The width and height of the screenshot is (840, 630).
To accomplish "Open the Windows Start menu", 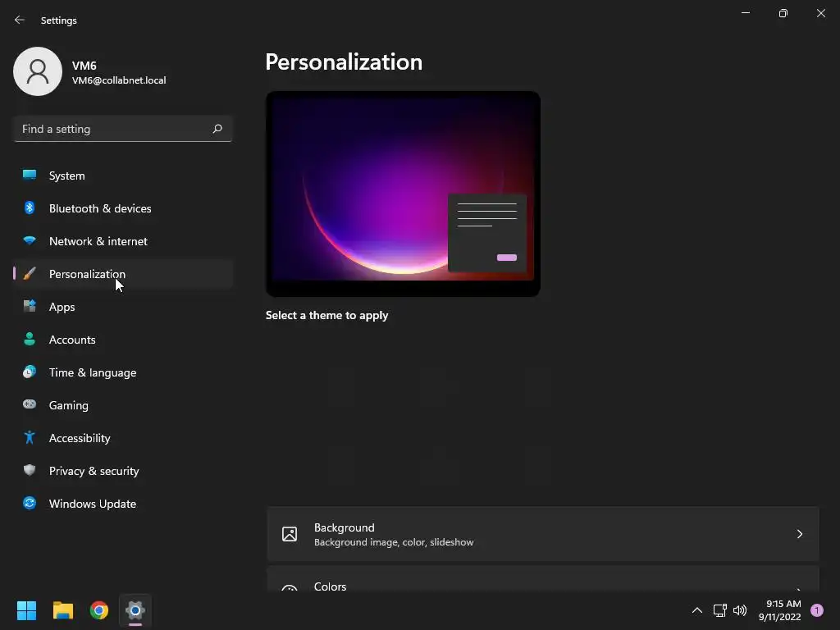I will (26, 610).
